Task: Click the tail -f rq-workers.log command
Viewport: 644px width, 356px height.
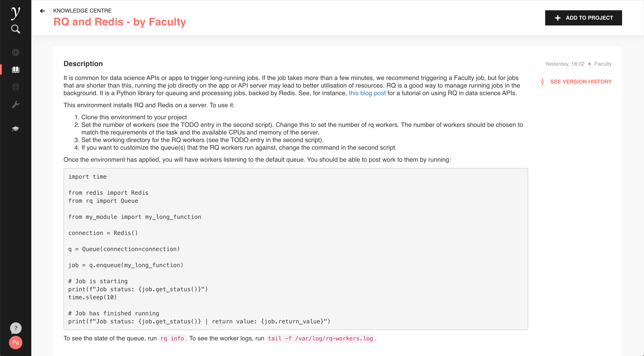Action: 320,338
